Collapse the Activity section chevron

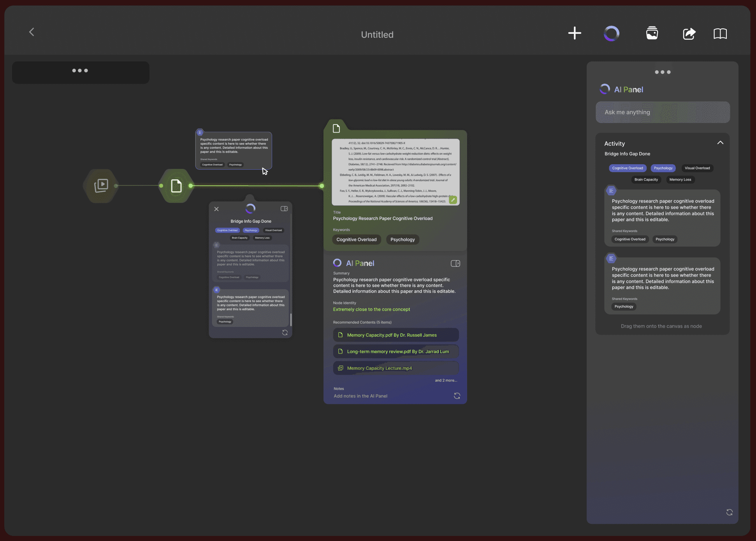point(720,143)
